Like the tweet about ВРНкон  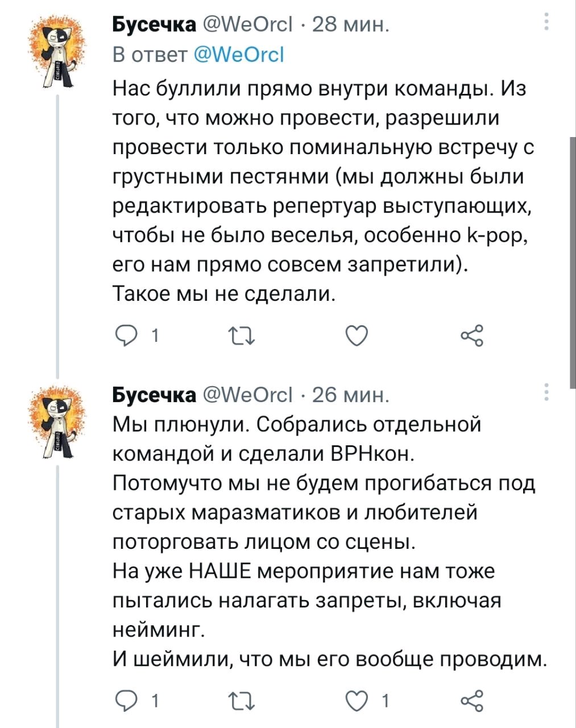[357, 700]
